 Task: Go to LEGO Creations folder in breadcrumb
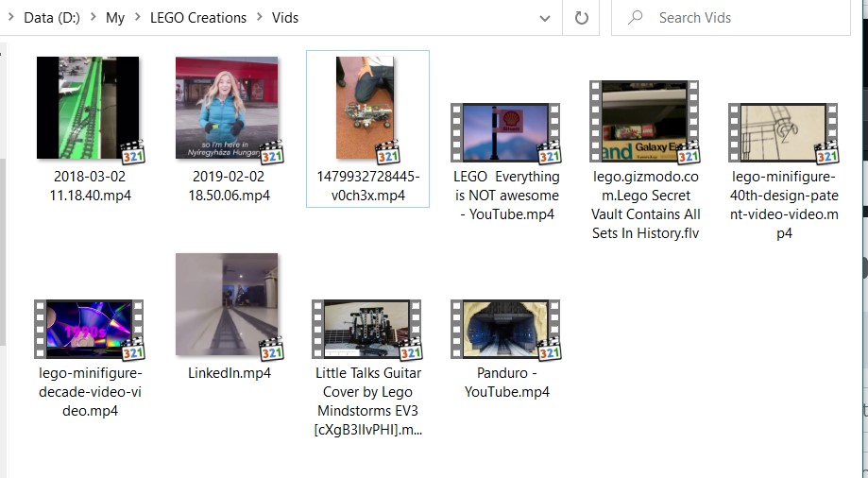(197, 18)
